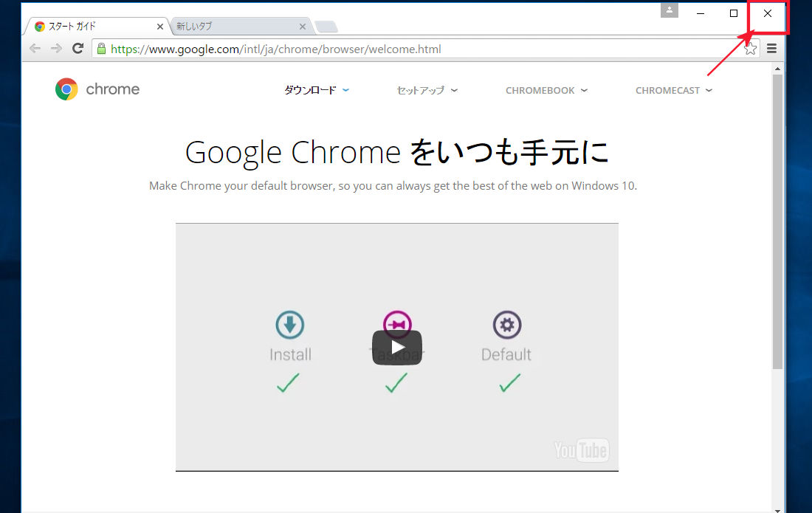Screen dimensions: 812x513
Task: Open a new tab with the new-tab button
Action: tap(326, 27)
